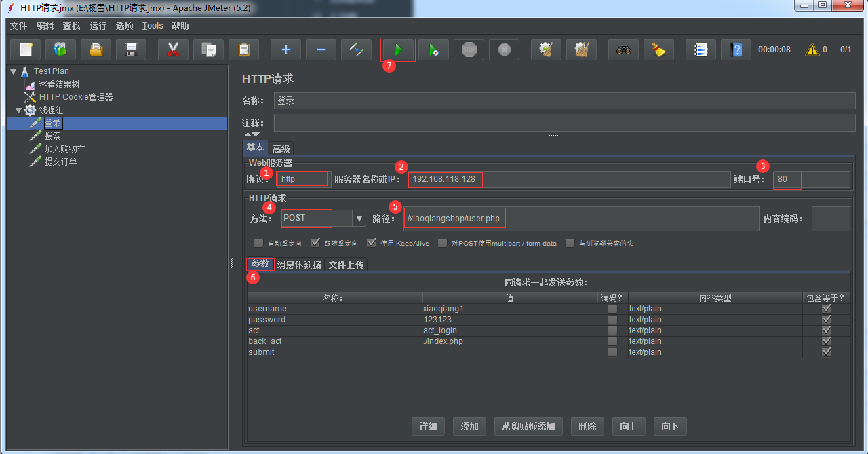Viewport: 868px width, 454px height.
Task: Click the 服务器名称或IP field
Action: click(x=569, y=179)
